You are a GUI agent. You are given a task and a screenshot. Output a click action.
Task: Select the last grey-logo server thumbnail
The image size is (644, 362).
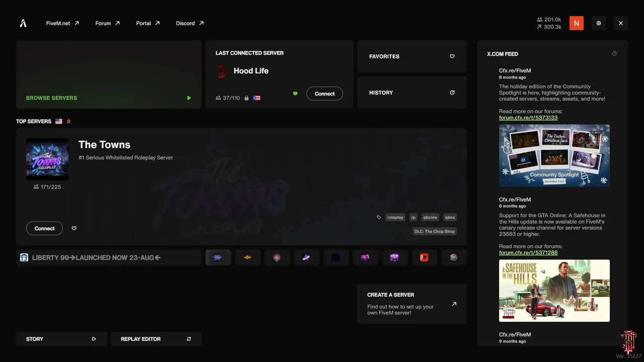point(454,257)
